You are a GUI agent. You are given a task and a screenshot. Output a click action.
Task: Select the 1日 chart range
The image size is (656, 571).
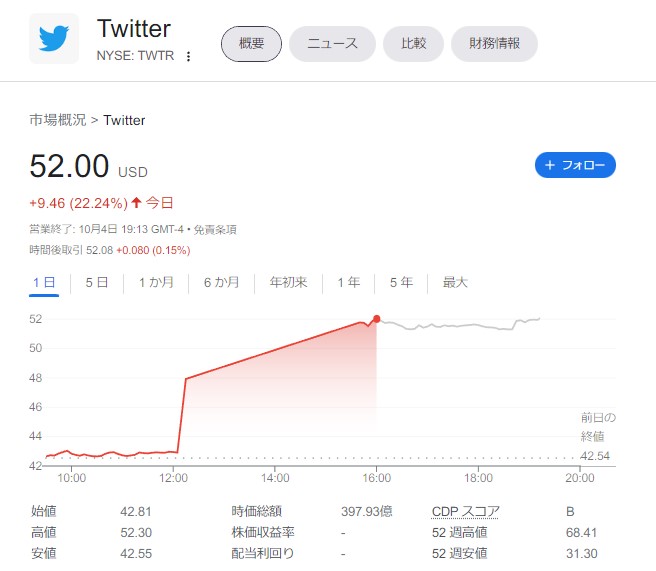pyautogui.click(x=44, y=283)
